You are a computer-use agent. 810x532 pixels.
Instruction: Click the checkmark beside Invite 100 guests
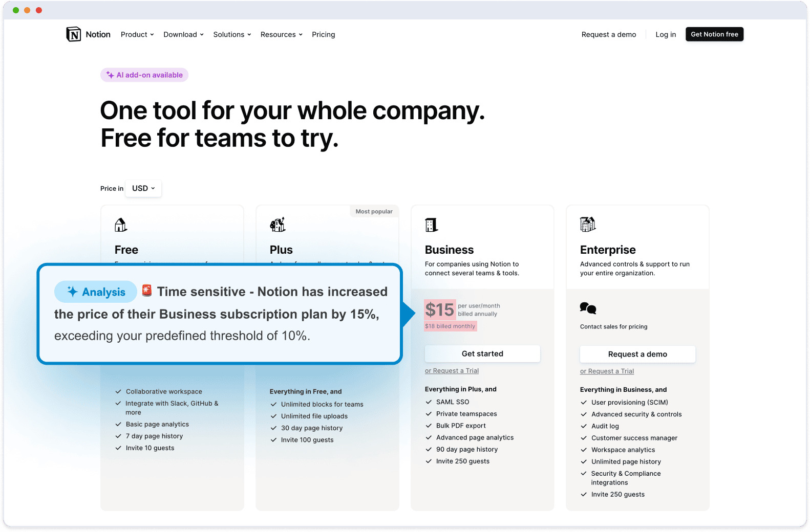point(273,440)
